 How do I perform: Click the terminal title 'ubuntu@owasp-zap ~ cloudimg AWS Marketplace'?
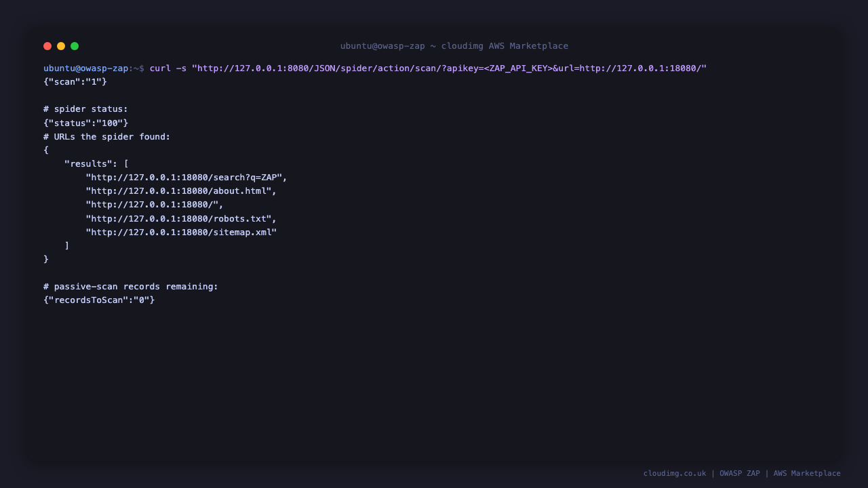pyautogui.click(x=454, y=46)
